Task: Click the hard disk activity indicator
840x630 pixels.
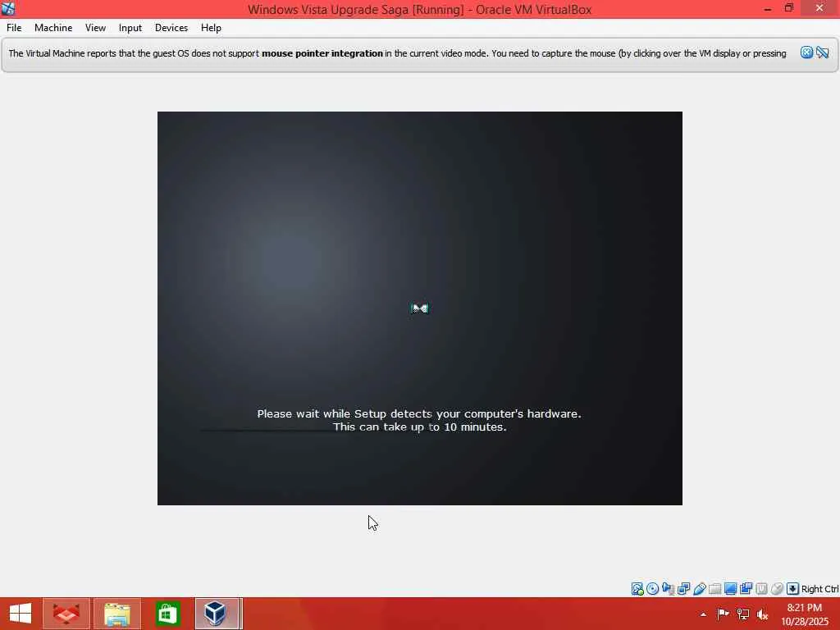Action: [637, 589]
